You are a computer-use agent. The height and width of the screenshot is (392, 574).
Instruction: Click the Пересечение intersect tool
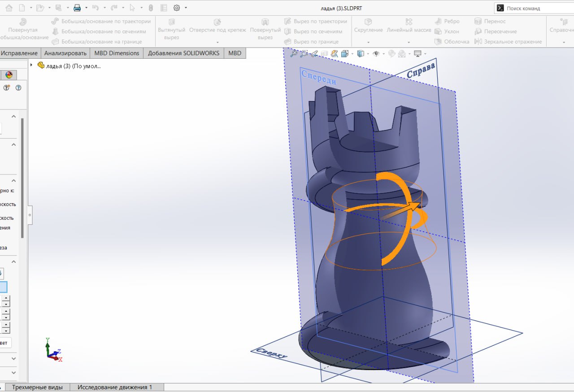point(496,31)
